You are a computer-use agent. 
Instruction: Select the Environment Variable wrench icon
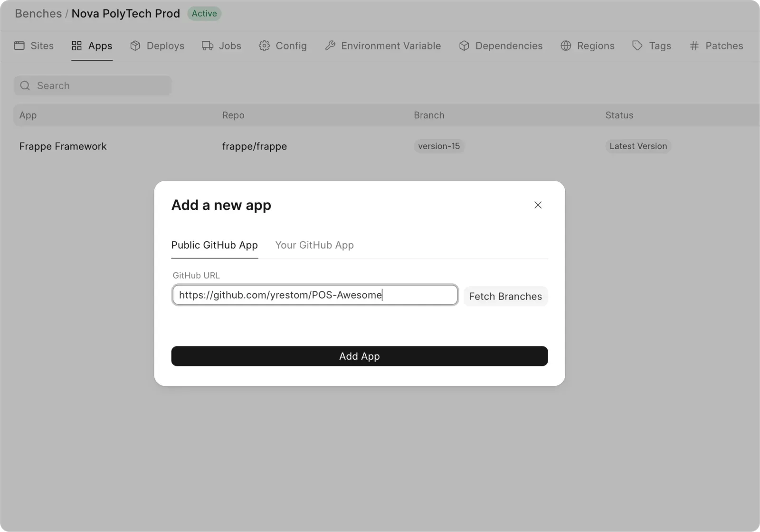click(330, 46)
